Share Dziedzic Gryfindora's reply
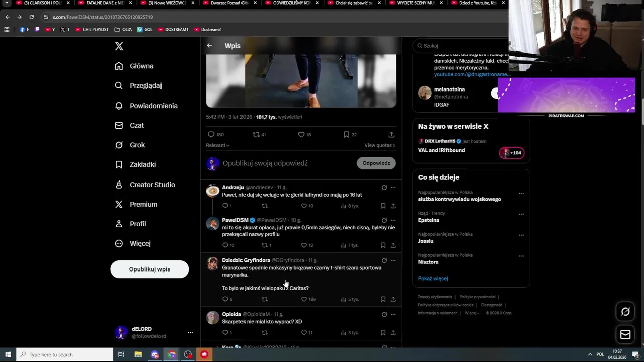Image resolution: width=644 pixels, height=362 pixels. click(x=393, y=299)
